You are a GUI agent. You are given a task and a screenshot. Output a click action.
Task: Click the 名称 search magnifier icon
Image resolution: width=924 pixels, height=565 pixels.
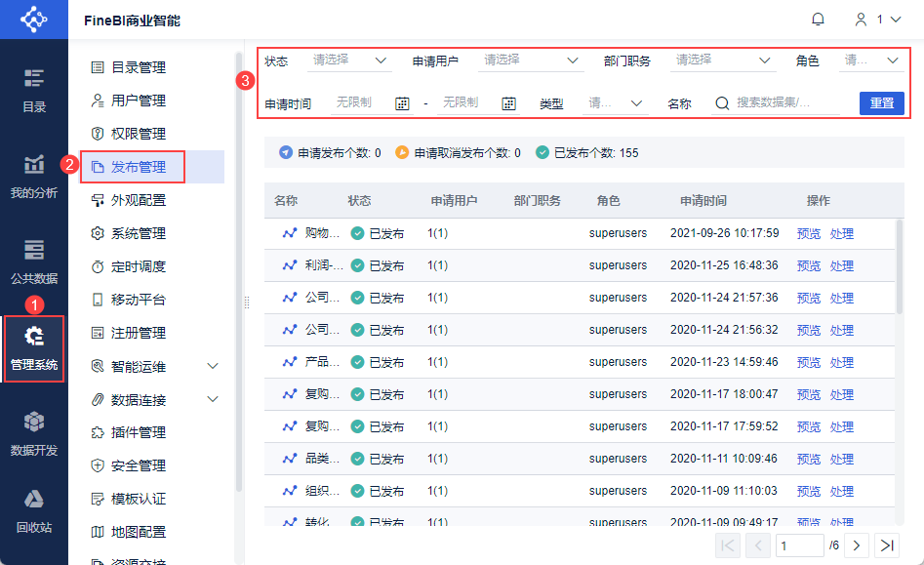[722, 103]
